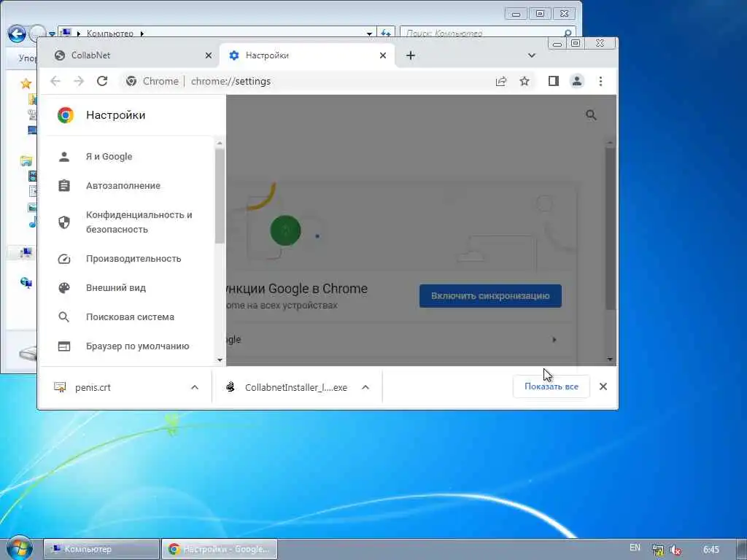Expand options for penis.crt download

(194, 387)
